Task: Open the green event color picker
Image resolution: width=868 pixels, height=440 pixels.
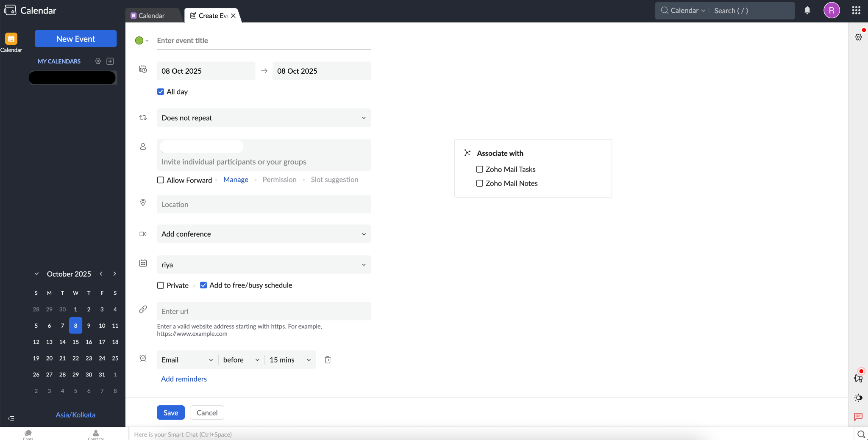Action: [141, 40]
